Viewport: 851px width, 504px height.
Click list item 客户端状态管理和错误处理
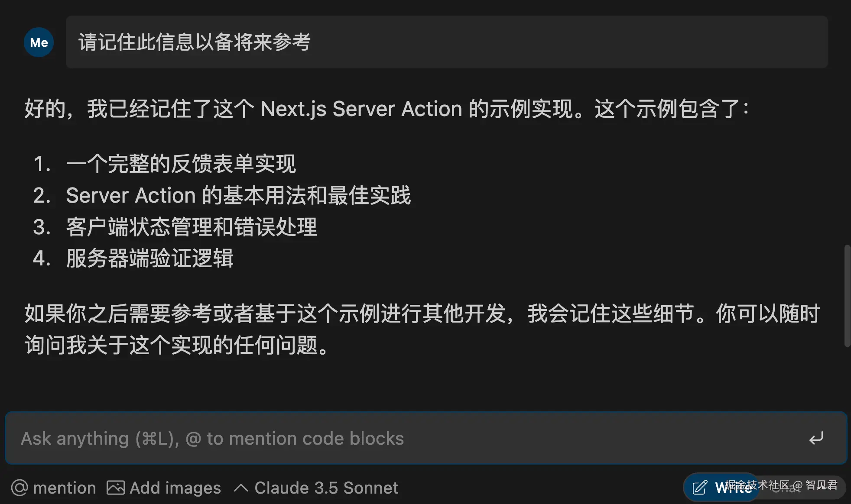(x=191, y=227)
